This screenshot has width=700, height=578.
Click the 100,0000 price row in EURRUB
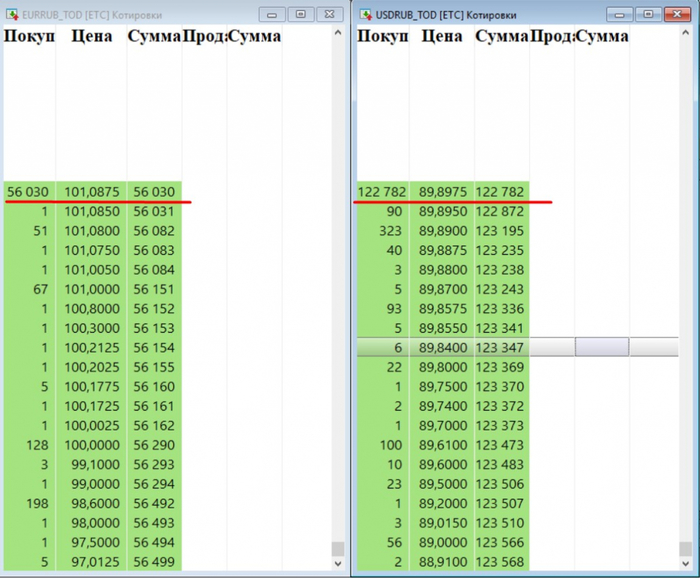(x=92, y=445)
